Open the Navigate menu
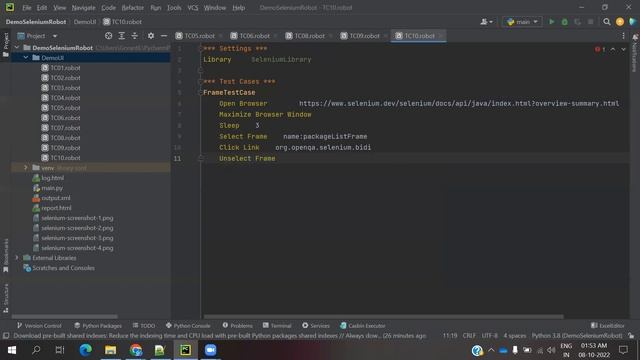The height and width of the screenshot is (360, 640). [83, 8]
